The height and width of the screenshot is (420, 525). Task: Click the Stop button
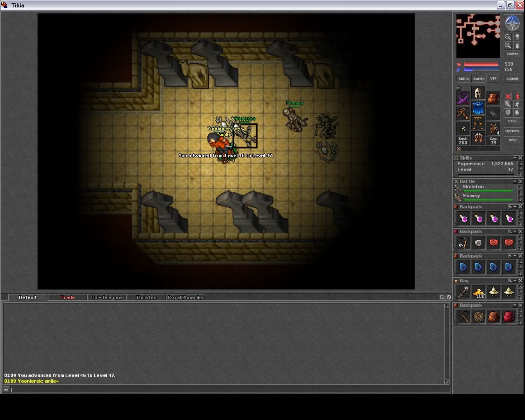pos(512,121)
